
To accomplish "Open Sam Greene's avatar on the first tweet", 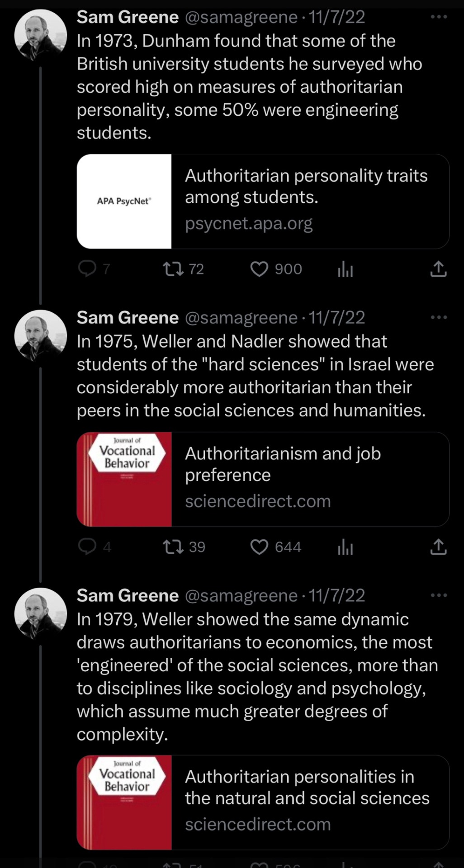I will [41, 35].
